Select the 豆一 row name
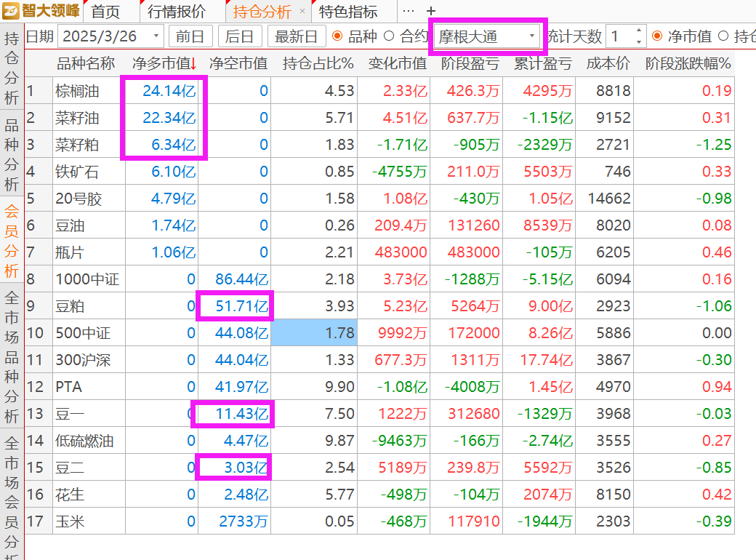This screenshot has height=560, width=756. (70, 414)
